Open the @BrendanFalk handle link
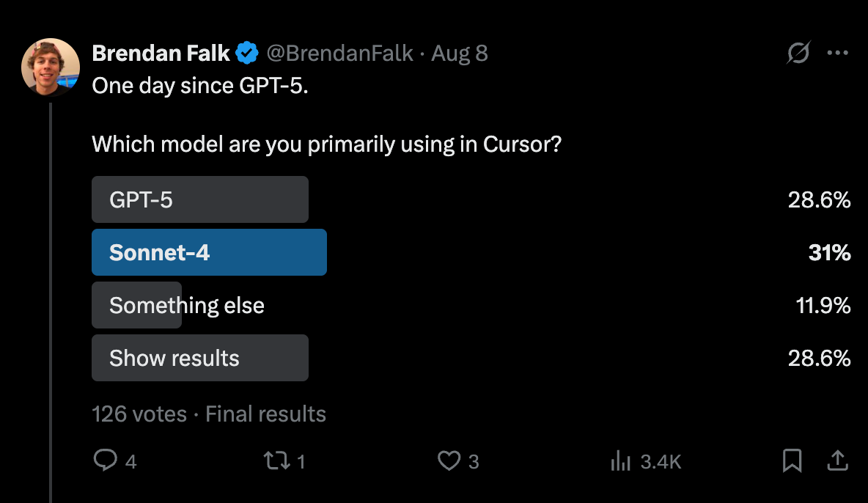Screen dimensions: 868x503 (339, 54)
